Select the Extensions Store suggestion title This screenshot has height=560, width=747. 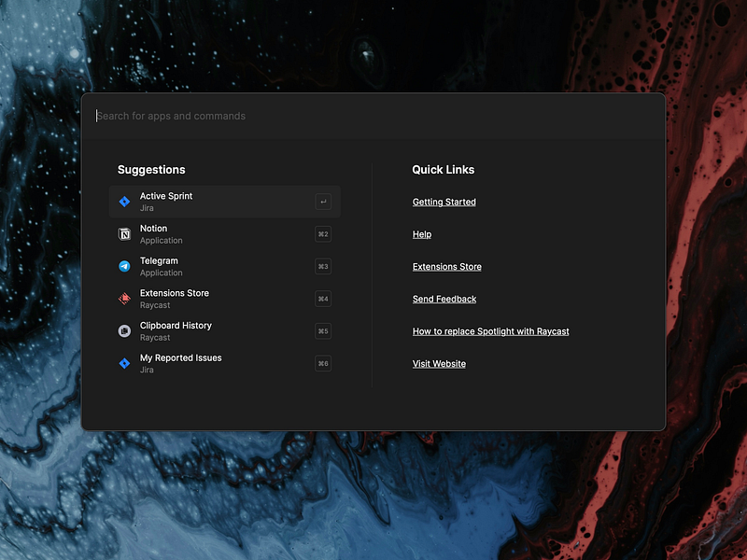click(175, 293)
